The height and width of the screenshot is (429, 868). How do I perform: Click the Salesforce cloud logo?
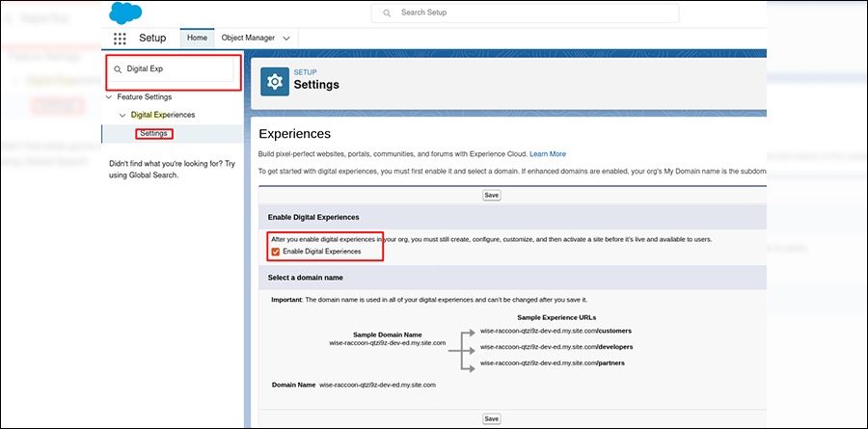point(125,13)
